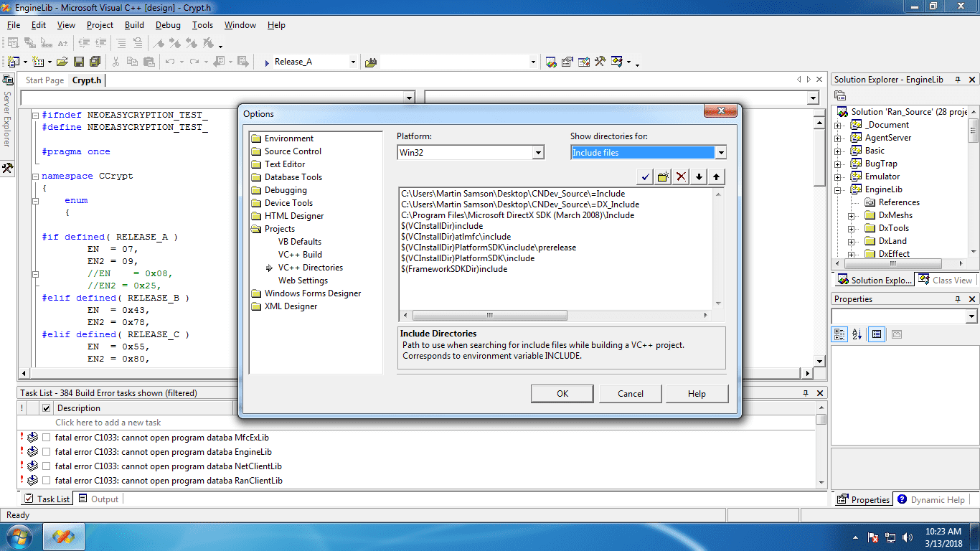Click the Save All icon
The image size is (980, 551).
pyautogui.click(x=95, y=62)
